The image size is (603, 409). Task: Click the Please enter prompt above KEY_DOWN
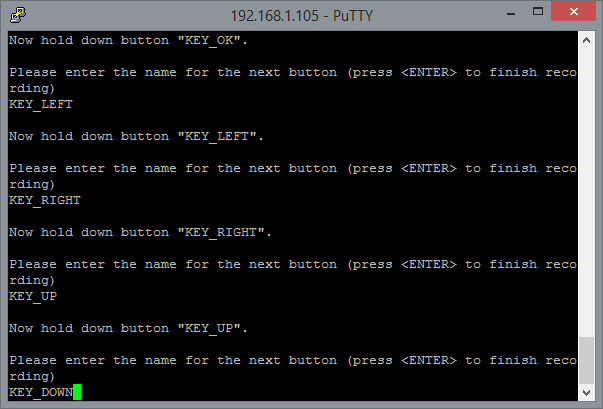(x=293, y=368)
